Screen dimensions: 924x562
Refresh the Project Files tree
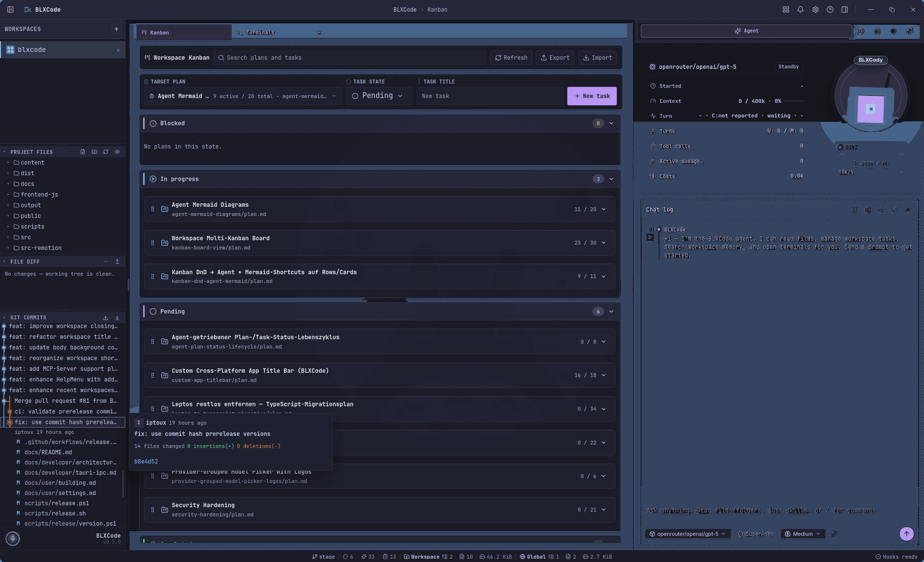105,152
